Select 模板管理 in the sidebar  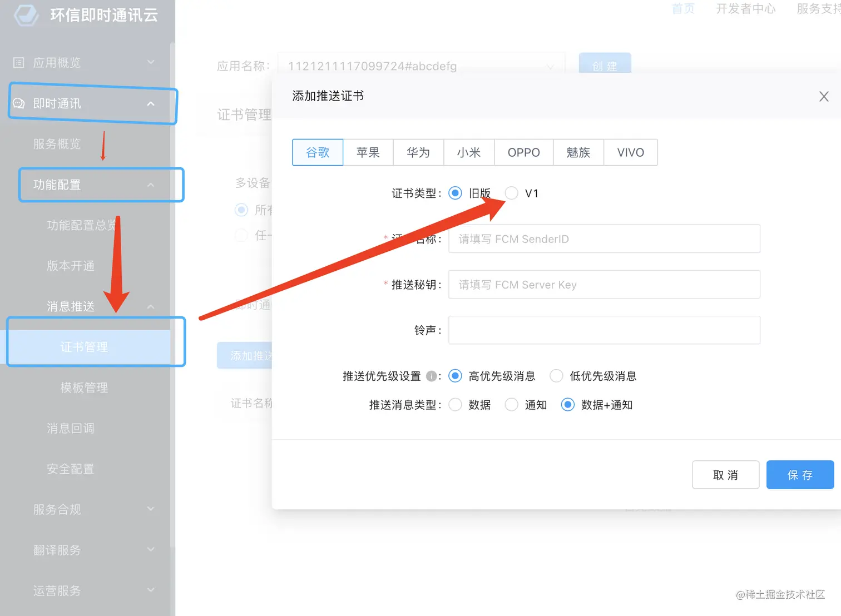pos(83,388)
